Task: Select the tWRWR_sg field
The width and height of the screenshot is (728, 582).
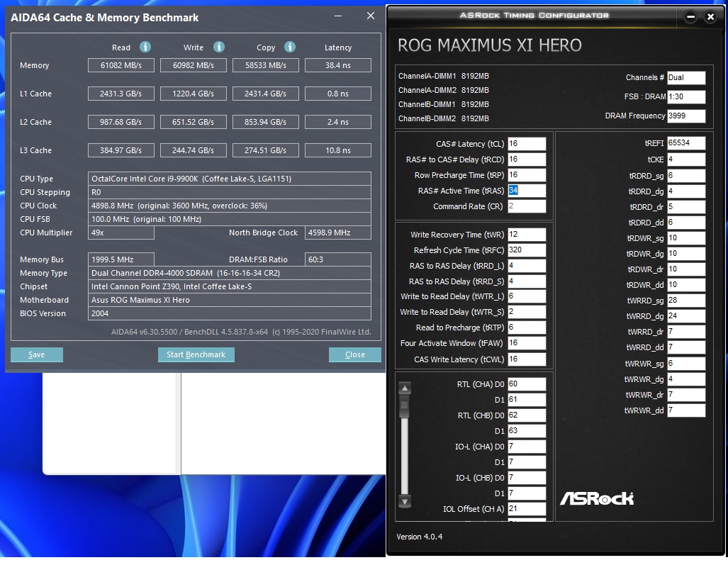Action: pyautogui.click(x=686, y=364)
